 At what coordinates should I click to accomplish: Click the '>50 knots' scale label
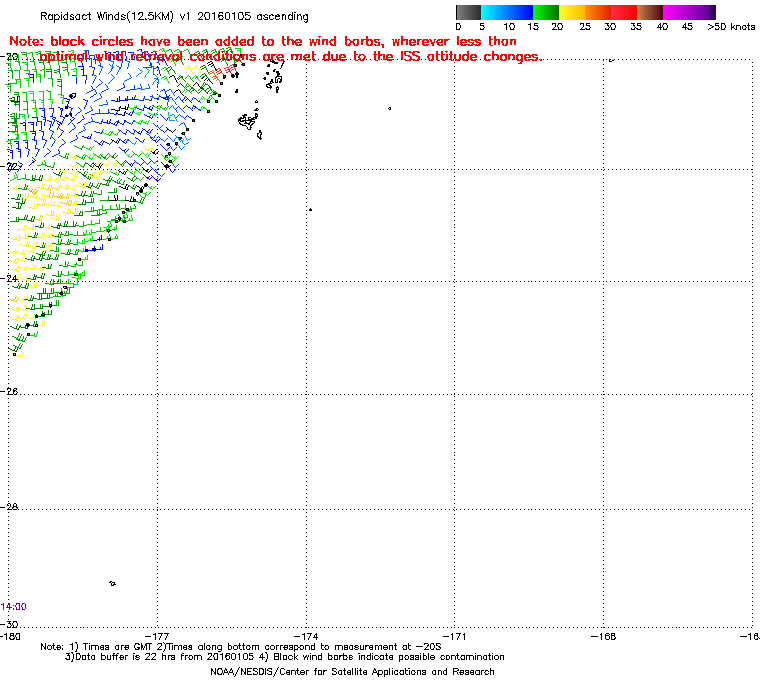pos(731,27)
